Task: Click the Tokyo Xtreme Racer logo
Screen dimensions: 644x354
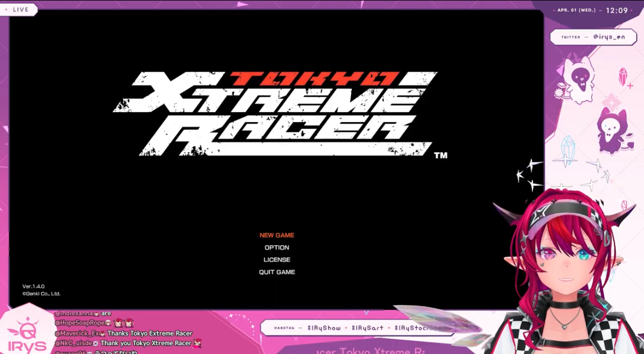Action: coord(275,113)
